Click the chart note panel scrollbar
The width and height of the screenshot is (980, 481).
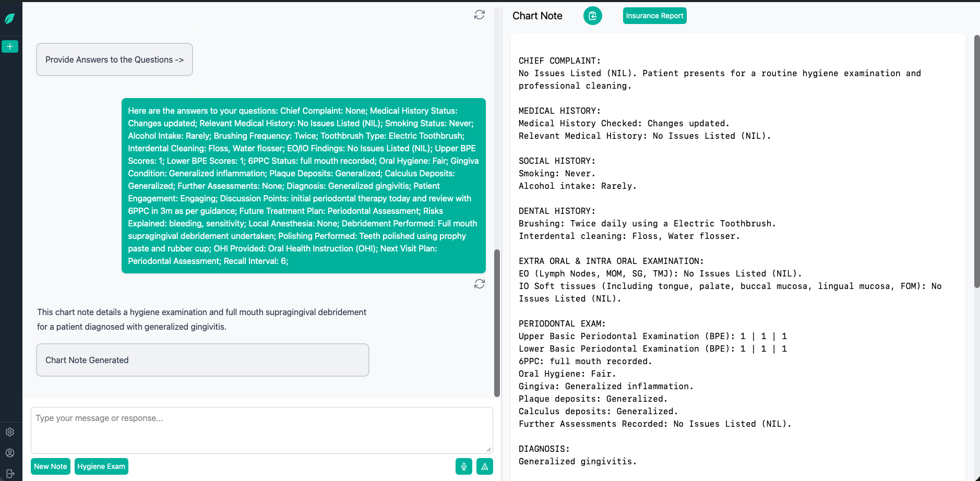click(x=976, y=161)
